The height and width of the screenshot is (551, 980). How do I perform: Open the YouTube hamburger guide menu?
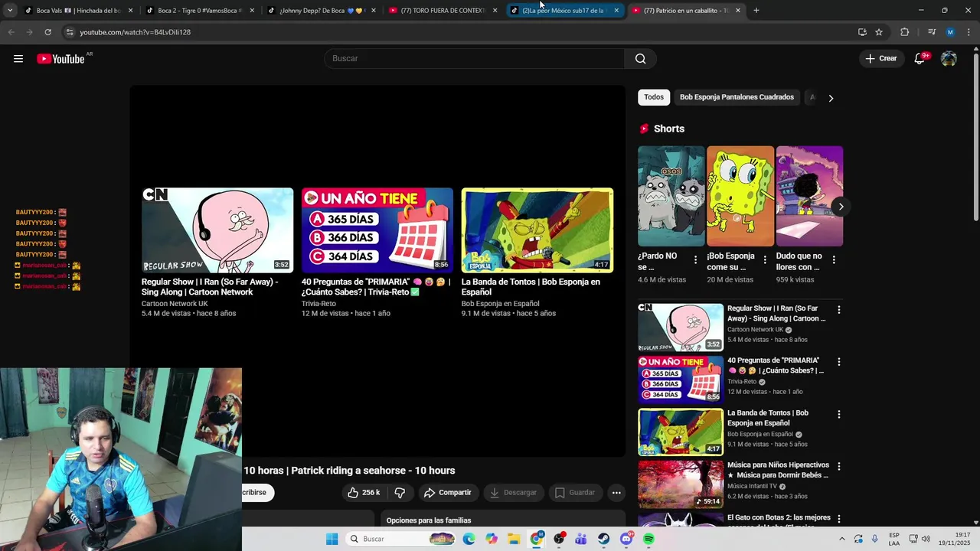18,59
